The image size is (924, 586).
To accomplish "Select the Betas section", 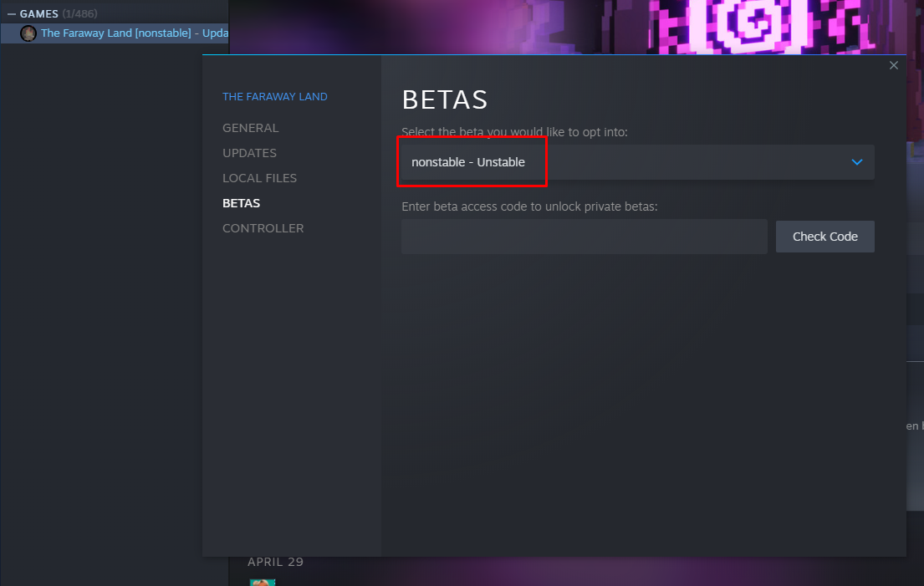I will (x=241, y=203).
